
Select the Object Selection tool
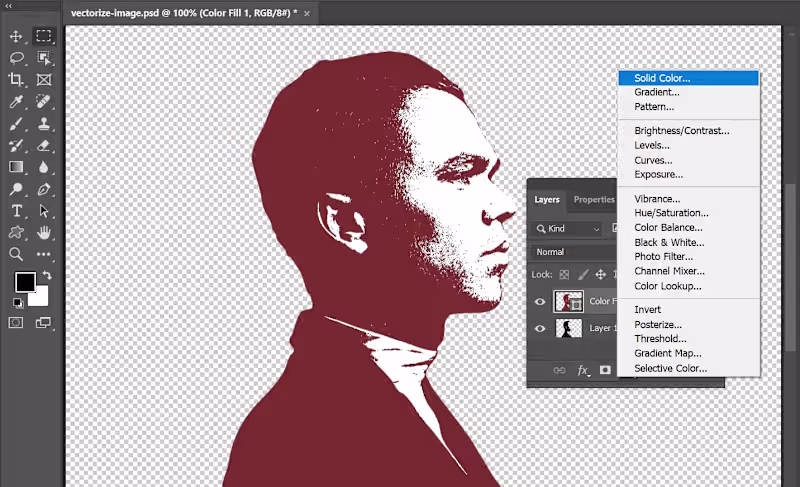[44, 58]
